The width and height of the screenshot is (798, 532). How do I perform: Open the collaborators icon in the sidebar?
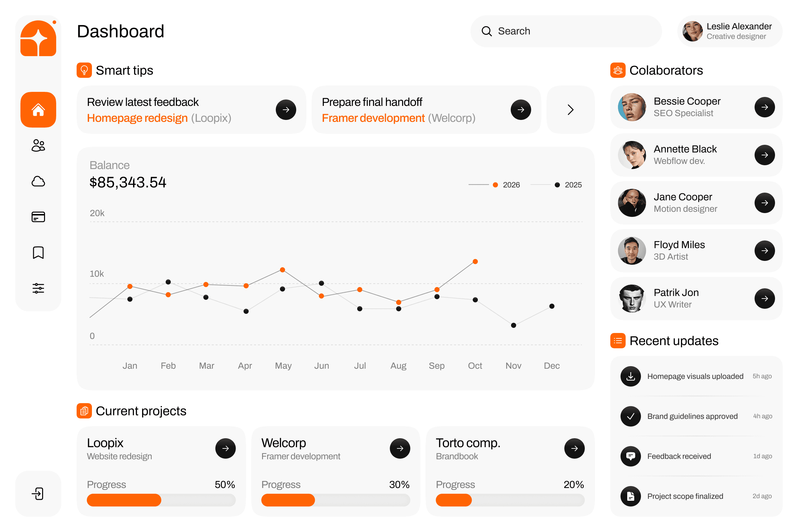[x=38, y=145]
